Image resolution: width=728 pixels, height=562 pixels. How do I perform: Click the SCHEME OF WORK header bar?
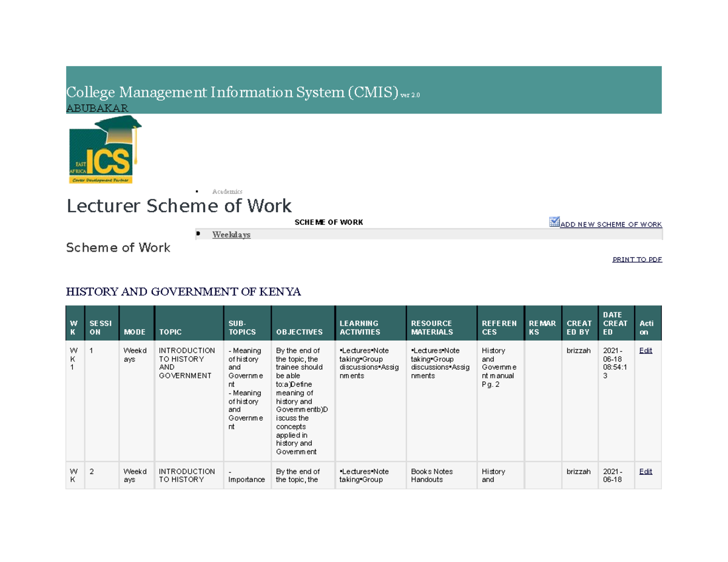(329, 222)
